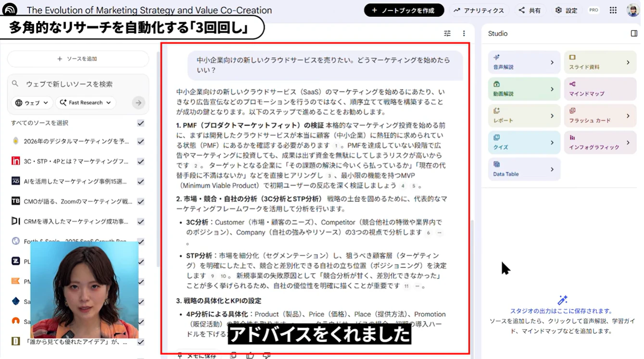Screen dimensions: 644x359
Task: Open the chat three-dot more menu
Action: (x=464, y=34)
